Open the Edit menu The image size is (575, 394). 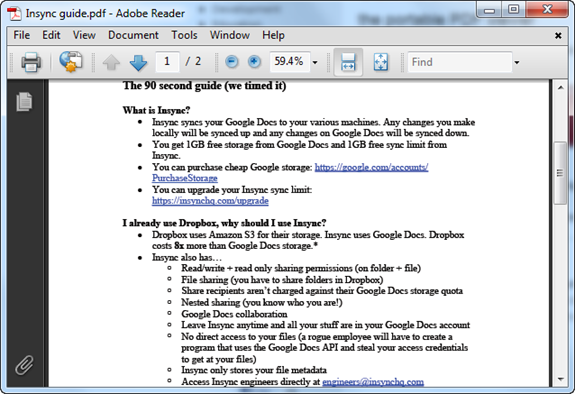[51, 35]
